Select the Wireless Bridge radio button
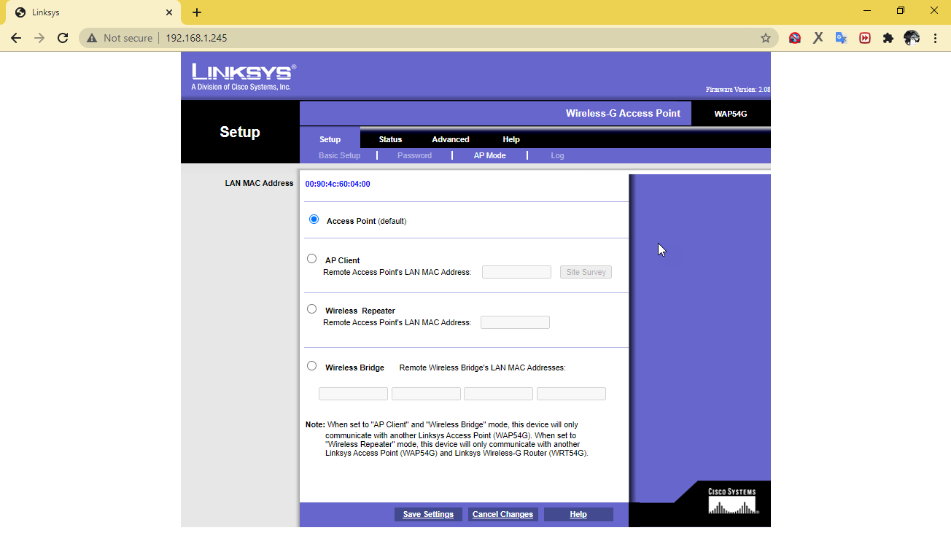The image size is (951, 560). pos(311,366)
